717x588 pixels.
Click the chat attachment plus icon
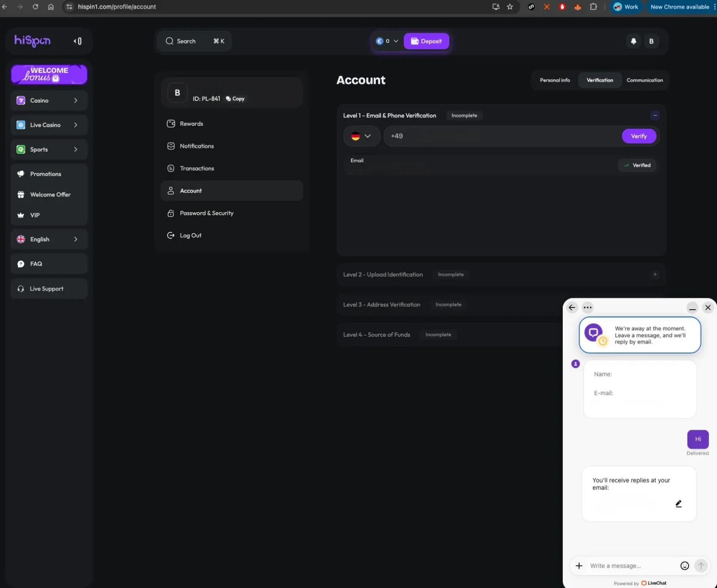579,566
